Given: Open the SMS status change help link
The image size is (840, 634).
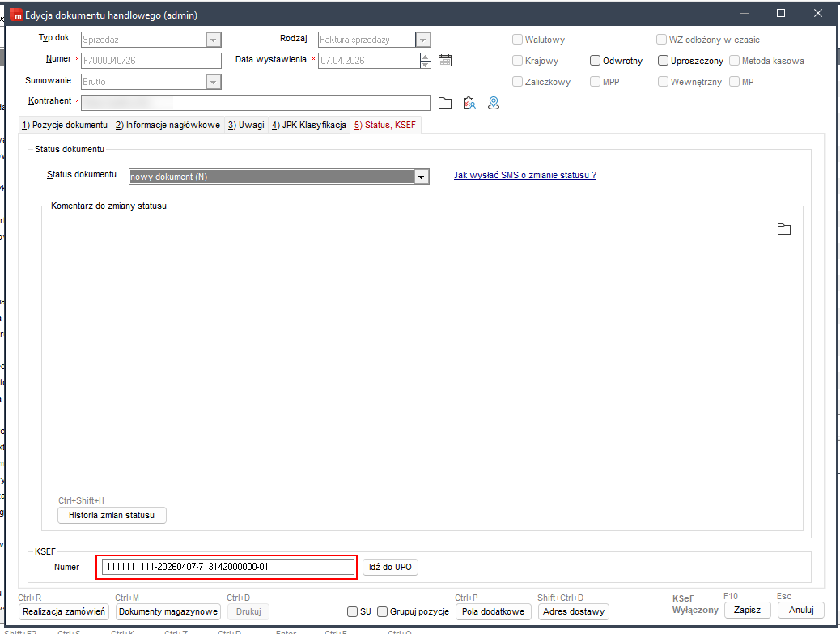Looking at the screenshot, I should click(x=524, y=175).
